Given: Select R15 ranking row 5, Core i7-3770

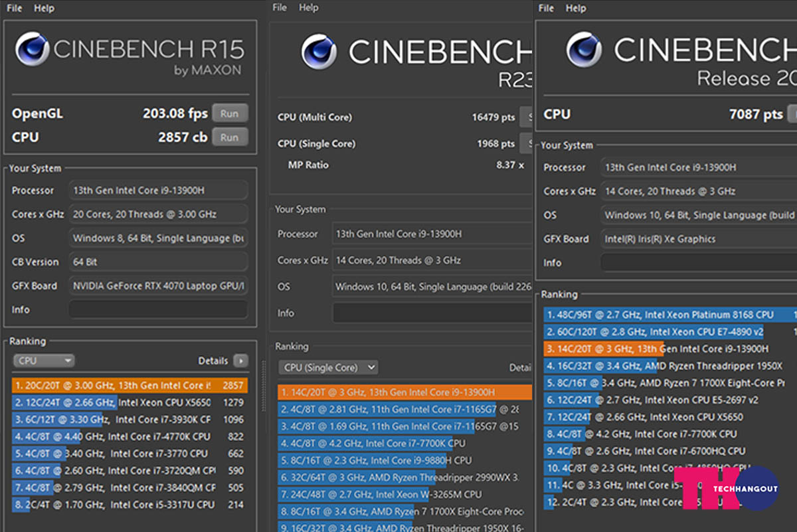Looking at the screenshot, I should pyautogui.click(x=130, y=454).
